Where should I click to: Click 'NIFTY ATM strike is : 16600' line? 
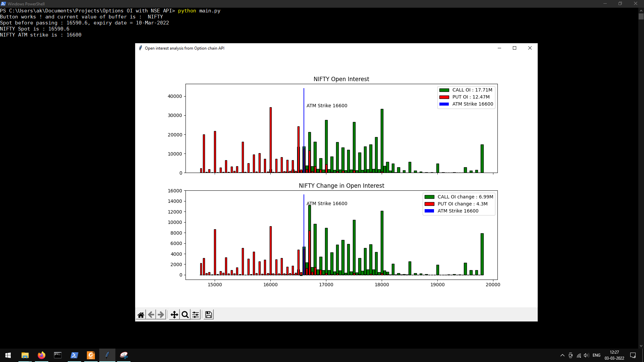point(41,35)
